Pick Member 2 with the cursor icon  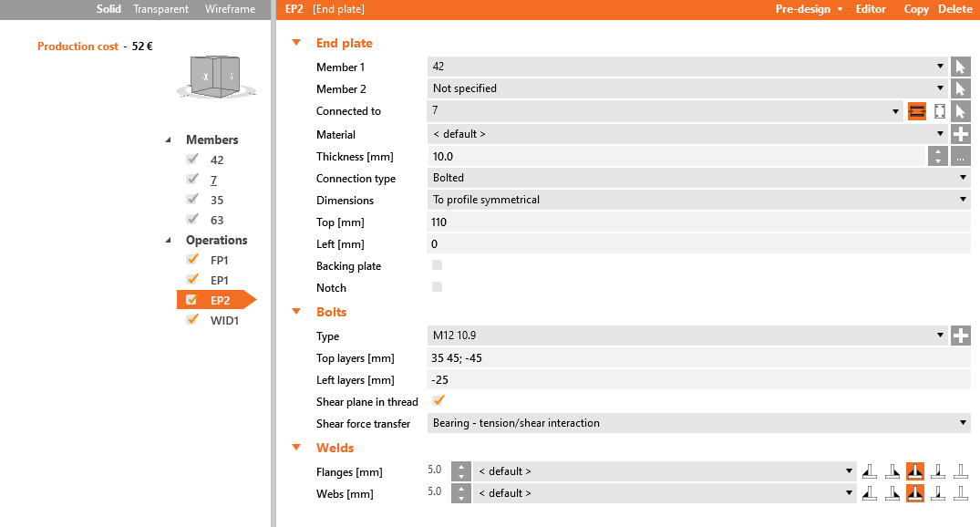961,88
